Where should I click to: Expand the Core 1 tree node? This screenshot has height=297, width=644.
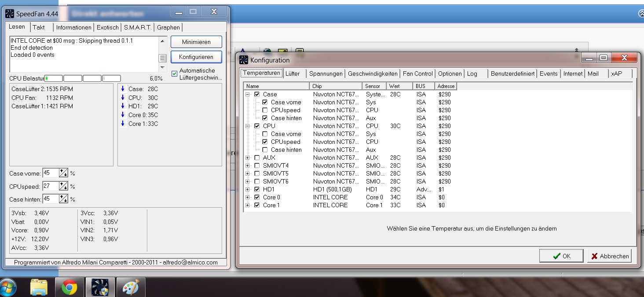(248, 205)
